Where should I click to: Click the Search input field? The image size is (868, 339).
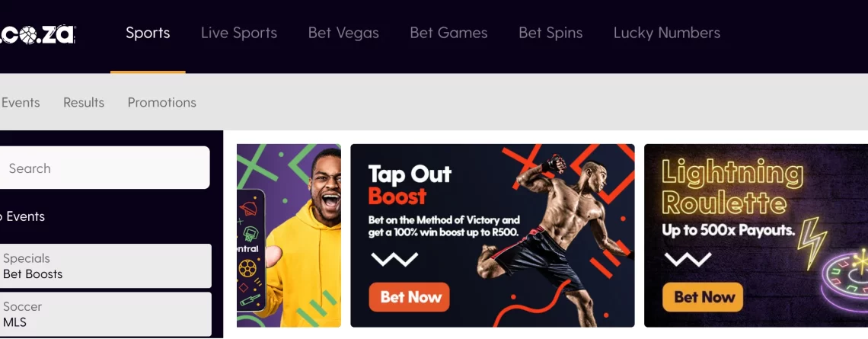coord(104,168)
